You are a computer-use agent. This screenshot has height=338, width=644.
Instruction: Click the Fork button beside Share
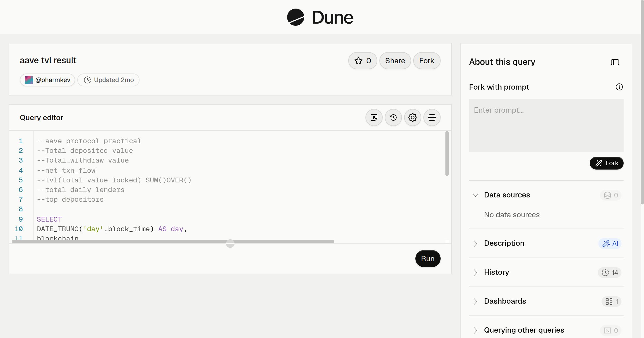tap(427, 61)
